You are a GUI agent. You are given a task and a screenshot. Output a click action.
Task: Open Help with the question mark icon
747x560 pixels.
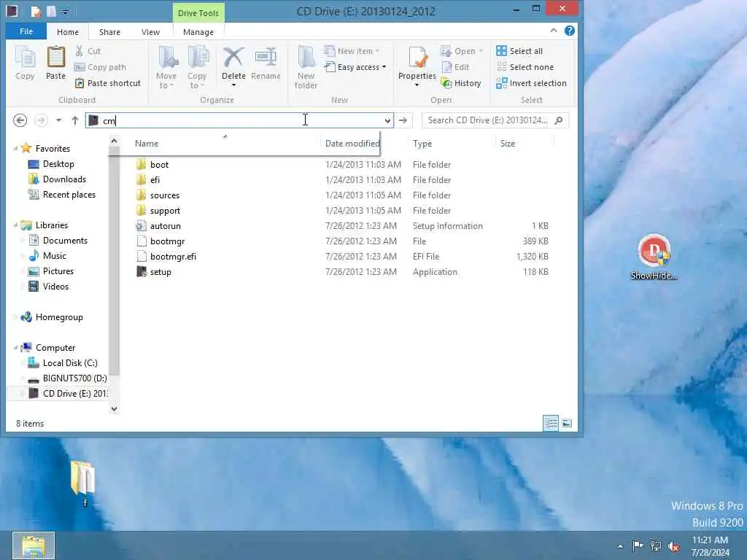pos(569,31)
